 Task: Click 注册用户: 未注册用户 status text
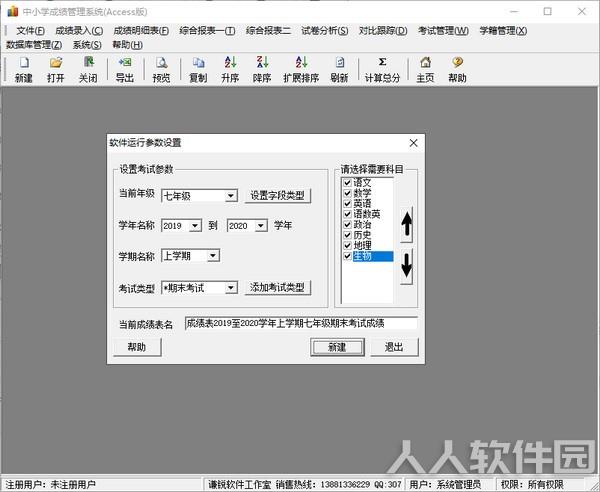pyautogui.click(x=50, y=485)
